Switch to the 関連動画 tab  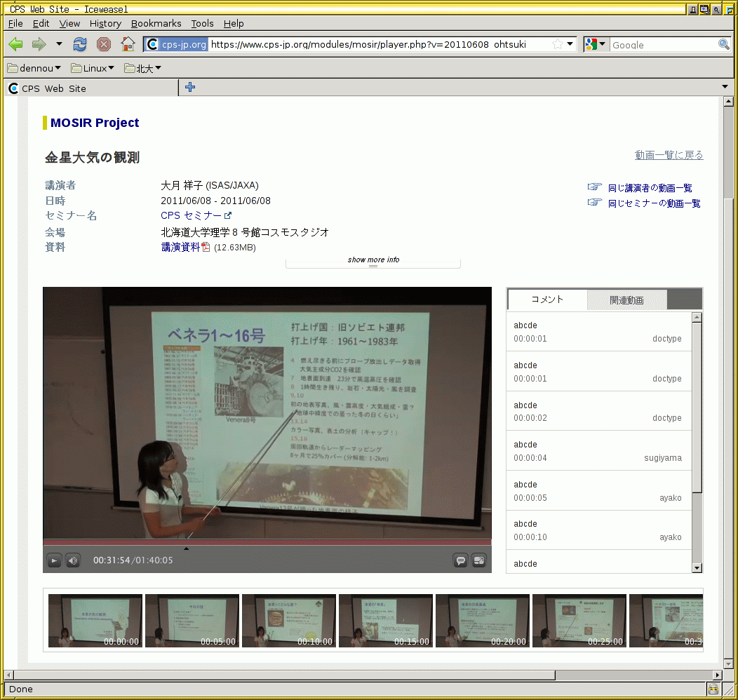click(626, 300)
